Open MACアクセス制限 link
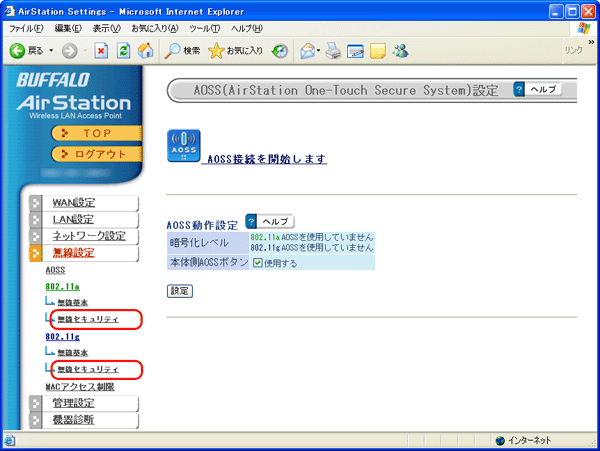Screen dimensions: 600x451 80,387
